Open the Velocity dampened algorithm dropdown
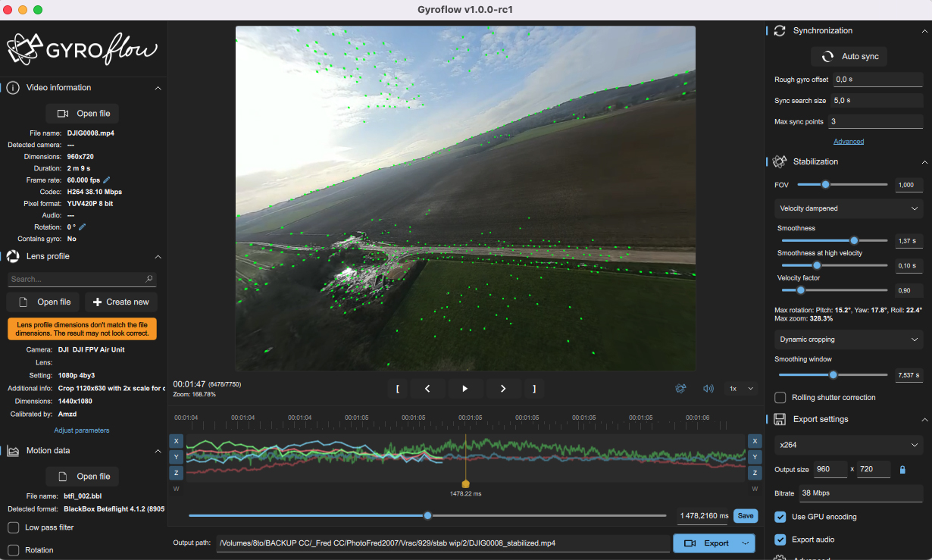The width and height of the screenshot is (932, 560). (849, 208)
